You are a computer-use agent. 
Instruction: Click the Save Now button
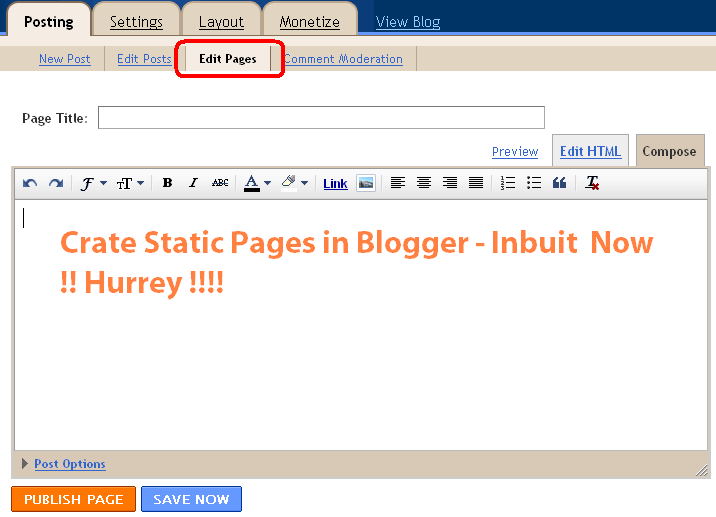point(191,499)
